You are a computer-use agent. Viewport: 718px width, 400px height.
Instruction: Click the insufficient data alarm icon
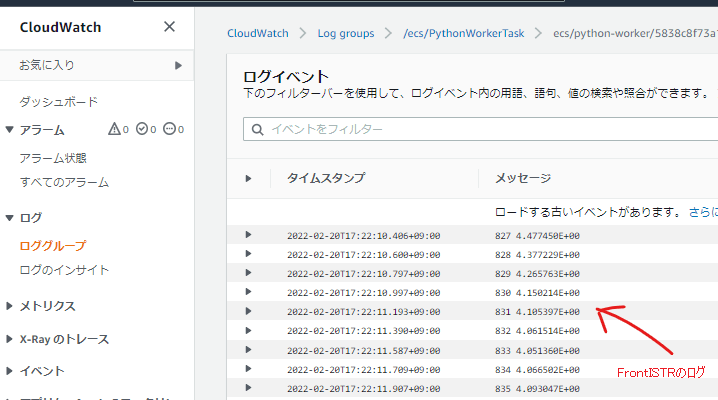click(x=169, y=129)
